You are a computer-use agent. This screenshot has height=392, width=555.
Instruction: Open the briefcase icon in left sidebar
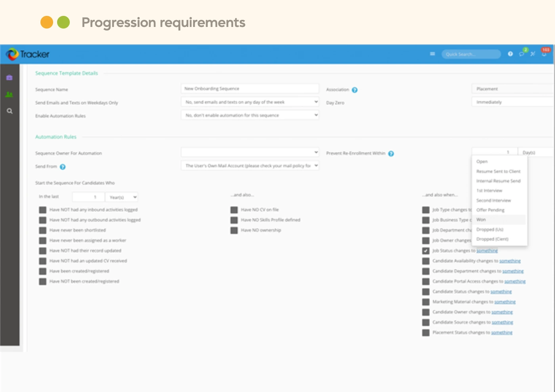coord(10,78)
